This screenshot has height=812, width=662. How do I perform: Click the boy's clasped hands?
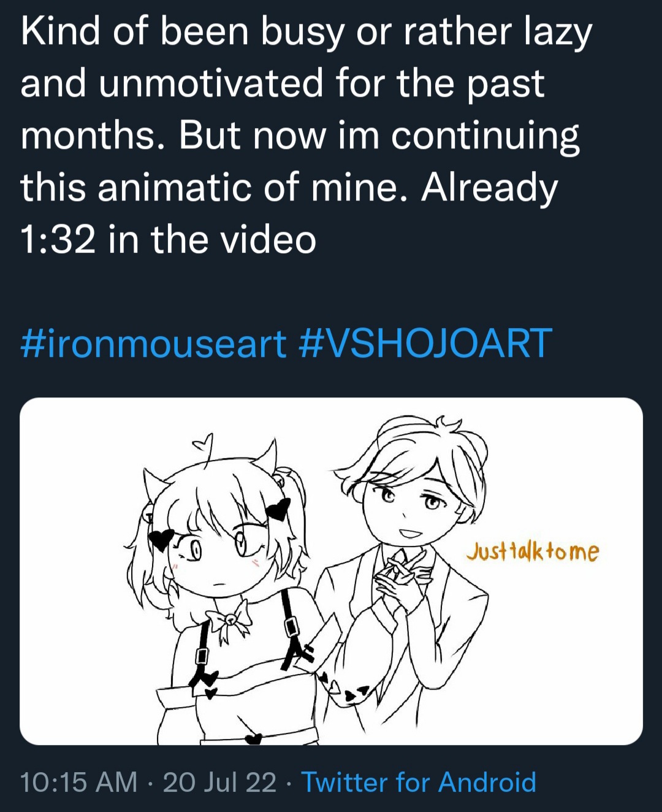tap(401, 576)
